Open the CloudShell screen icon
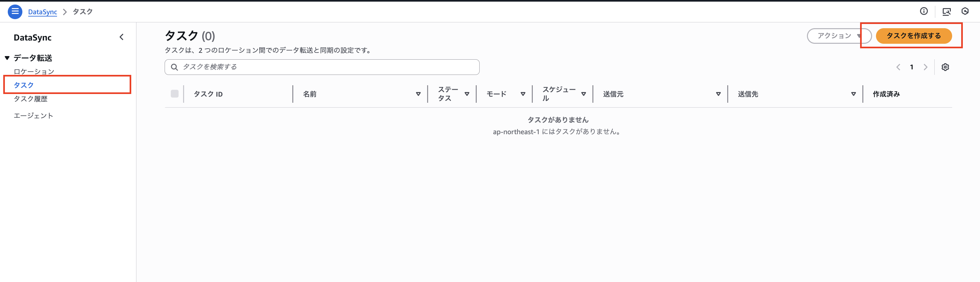 [x=947, y=11]
